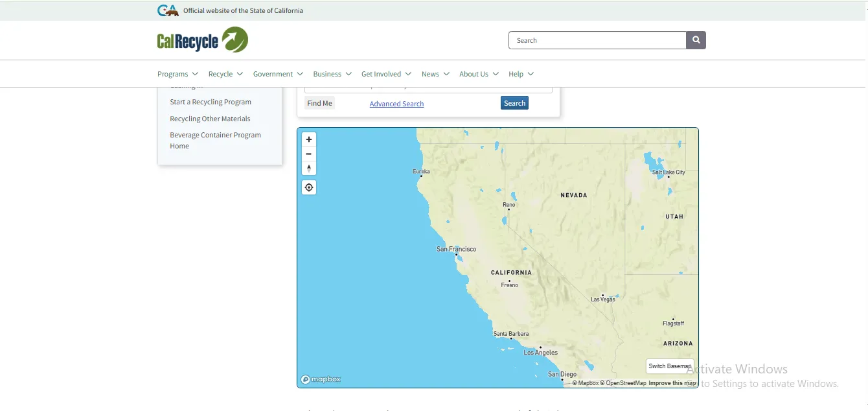Open the OpenStreetMap attribution link
Image resolution: width=868 pixels, height=411 pixels.
tap(623, 383)
